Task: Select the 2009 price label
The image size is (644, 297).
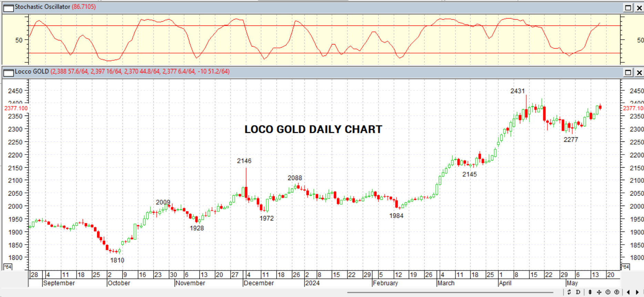Action: [163, 202]
